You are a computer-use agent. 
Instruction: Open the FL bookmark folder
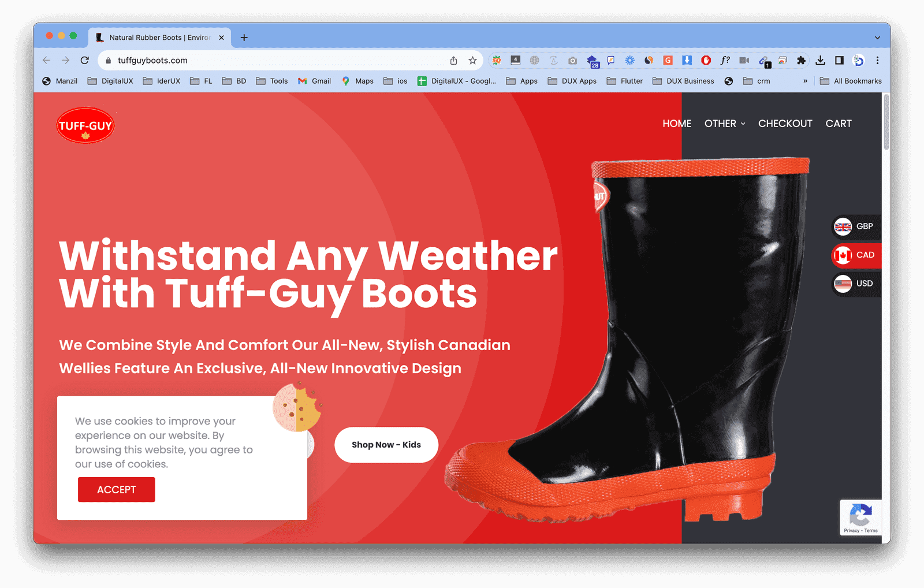coord(201,81)
